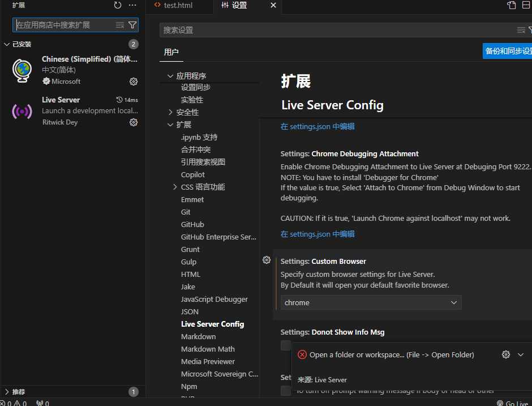Click the backup and sync settings button
The image size is (532, 406).
(x=508, y=51)
